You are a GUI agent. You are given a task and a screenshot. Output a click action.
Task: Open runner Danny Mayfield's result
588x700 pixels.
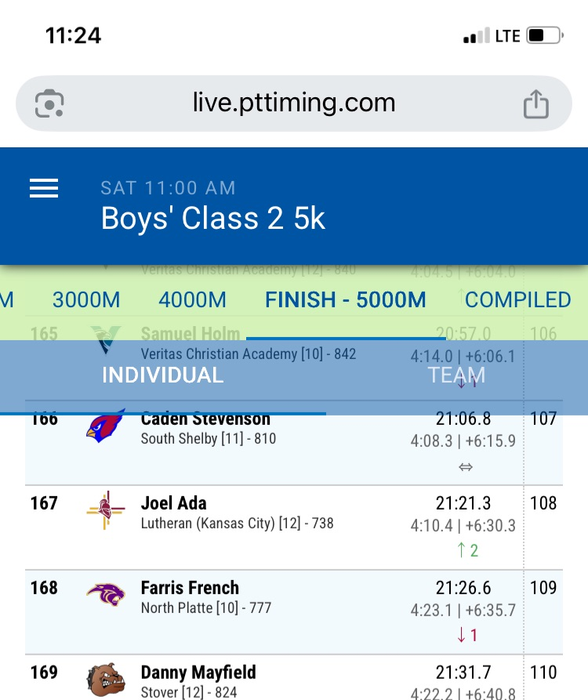[x=198, y=672]
